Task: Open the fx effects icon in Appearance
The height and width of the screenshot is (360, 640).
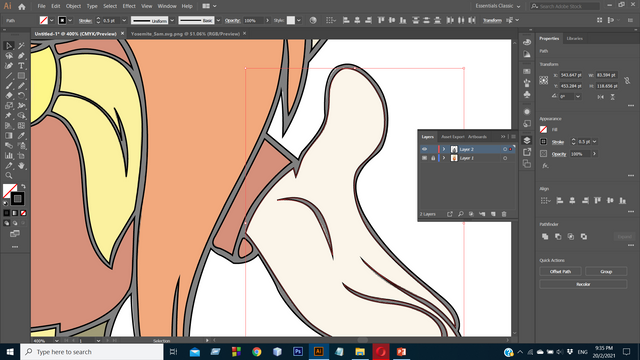Action: click(545, 166)
